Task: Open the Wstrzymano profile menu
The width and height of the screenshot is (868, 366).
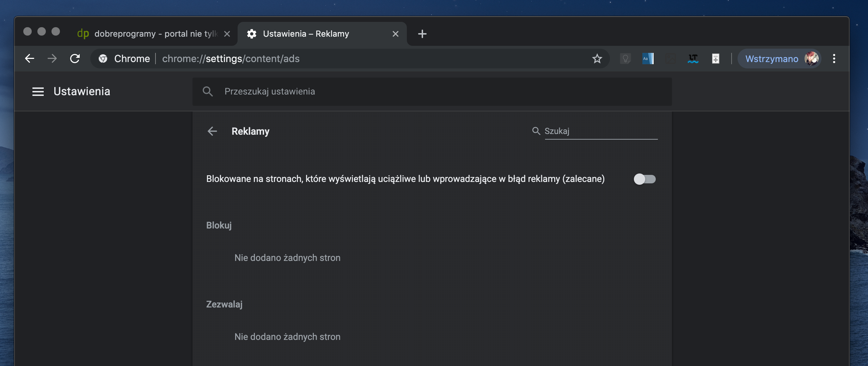Action: pyautogui.click(x=780, y=59)
